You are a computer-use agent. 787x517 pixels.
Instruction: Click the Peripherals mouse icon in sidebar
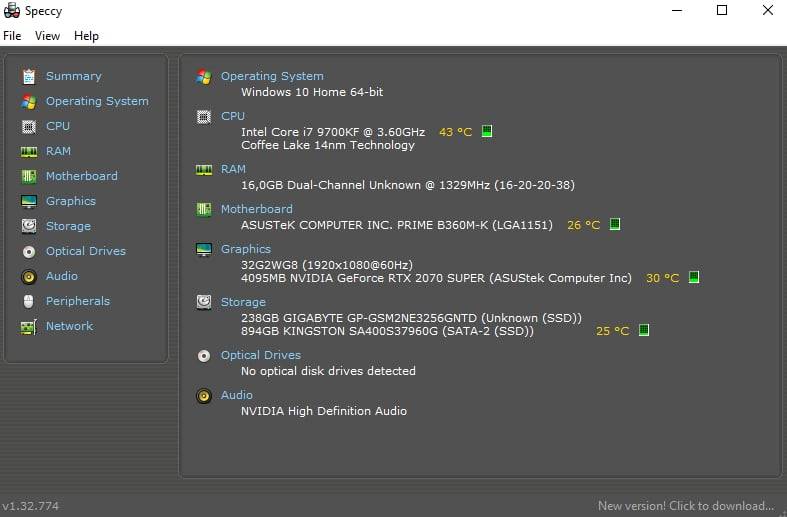[29, 301]
